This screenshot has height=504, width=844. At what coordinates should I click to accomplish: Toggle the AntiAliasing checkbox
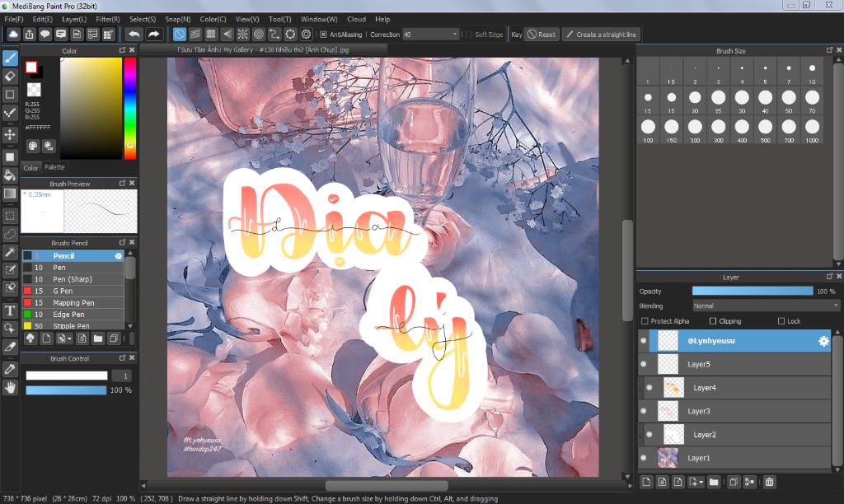point(323,35)
